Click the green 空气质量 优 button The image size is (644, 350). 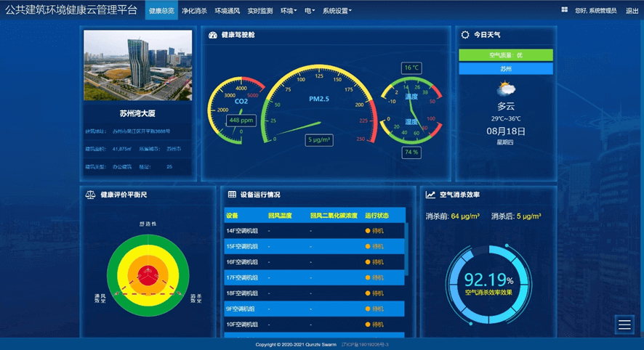coord(506,55)
